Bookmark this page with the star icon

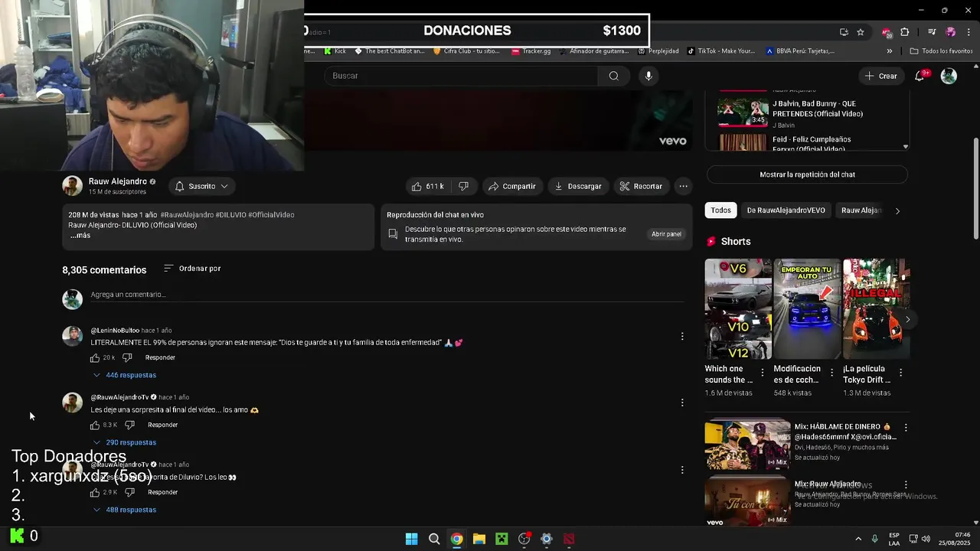[x=861, y=32]
